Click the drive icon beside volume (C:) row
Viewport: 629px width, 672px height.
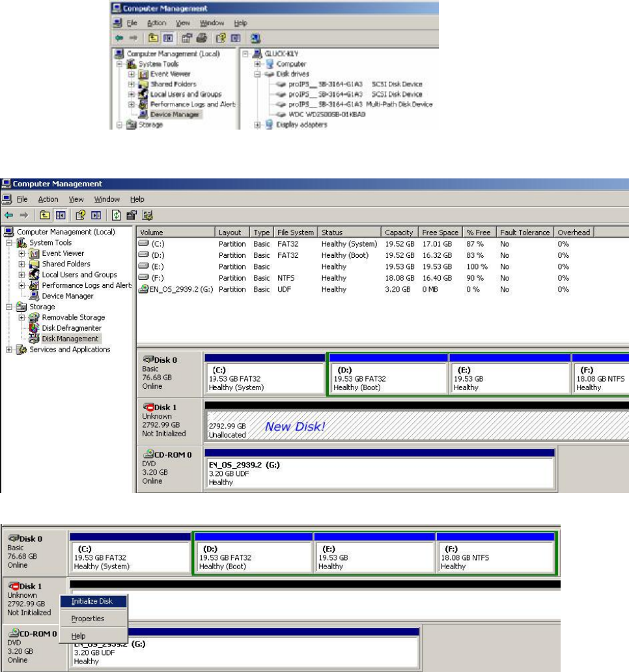(143, 244)
